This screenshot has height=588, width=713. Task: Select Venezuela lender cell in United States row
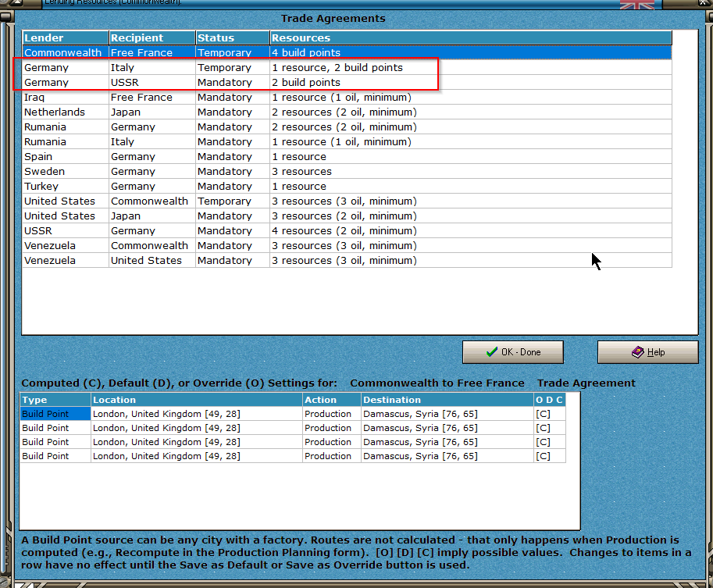click(66, 261)
